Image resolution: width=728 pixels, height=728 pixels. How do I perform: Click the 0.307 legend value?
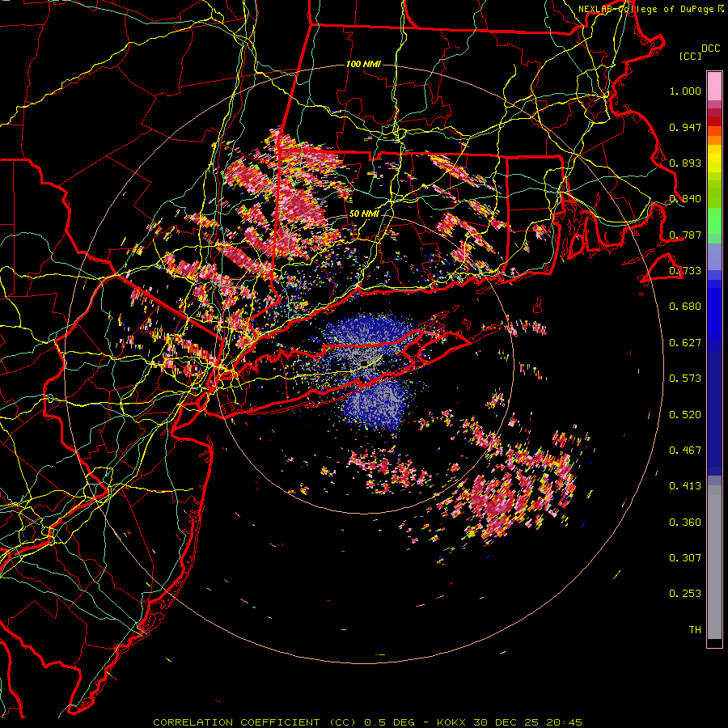coord(685,558)
